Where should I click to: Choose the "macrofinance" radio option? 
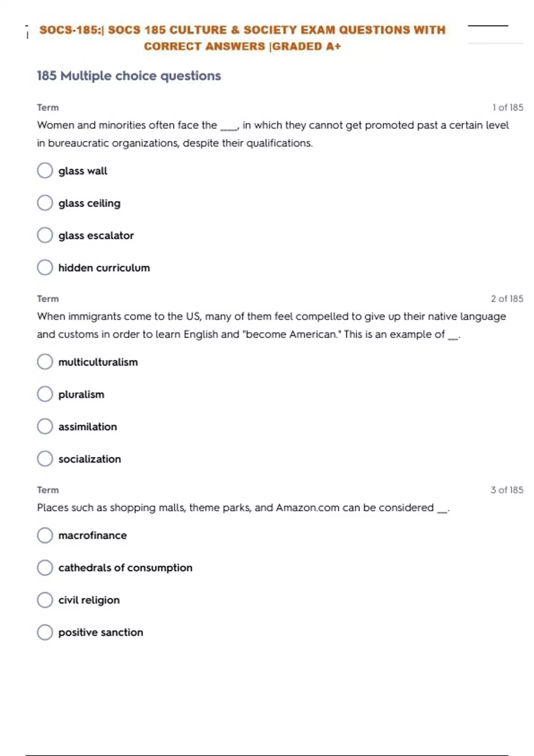pyautogui.click(x=45, y=535)
